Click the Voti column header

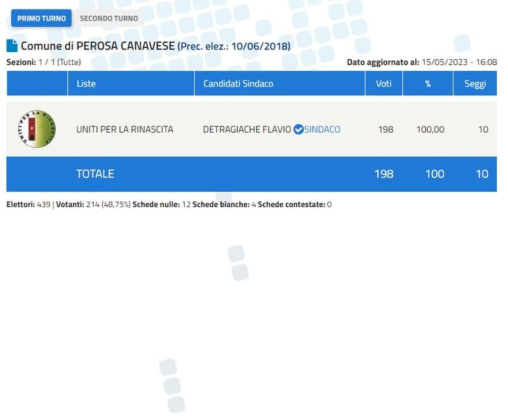(384, 83)
